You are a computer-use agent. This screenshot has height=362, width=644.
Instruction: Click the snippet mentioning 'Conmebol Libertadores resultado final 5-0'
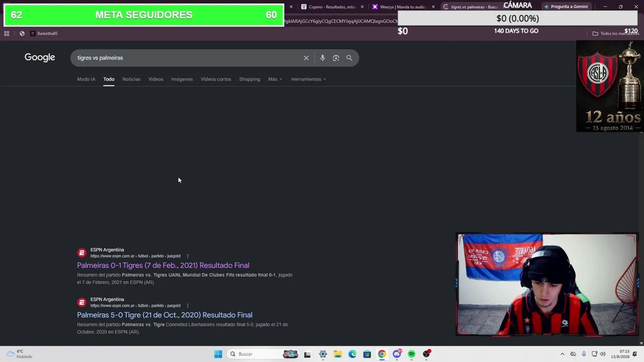183,328
